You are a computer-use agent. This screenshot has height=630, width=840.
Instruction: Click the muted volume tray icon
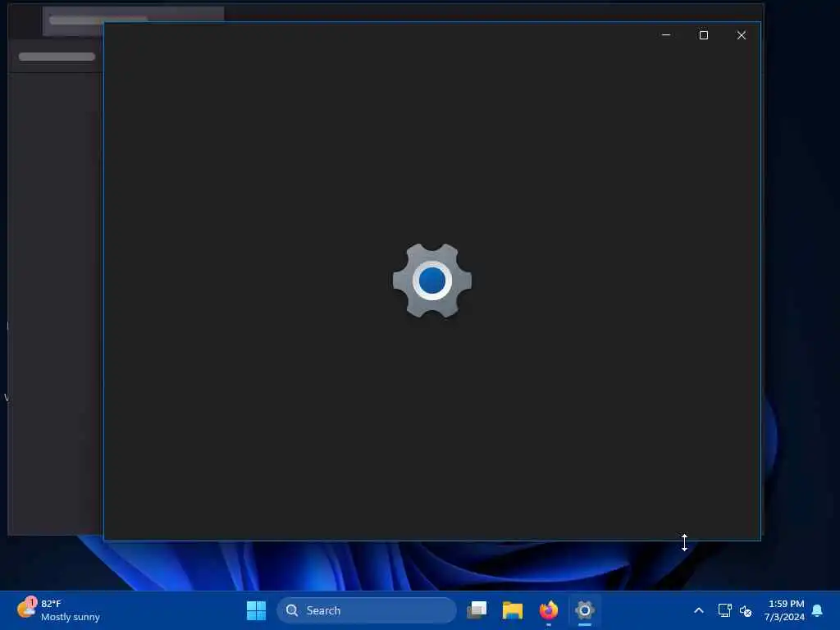[x=746, y=610]
